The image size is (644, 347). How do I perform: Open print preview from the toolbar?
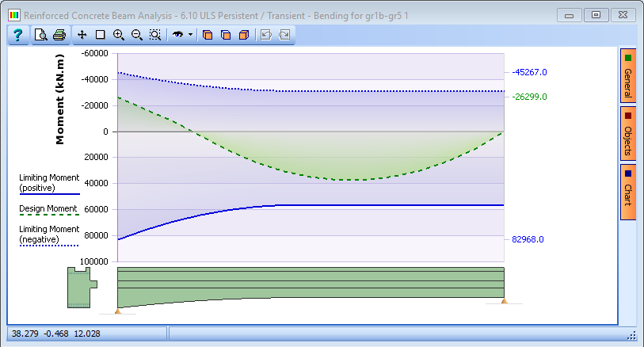pos(40,35)
